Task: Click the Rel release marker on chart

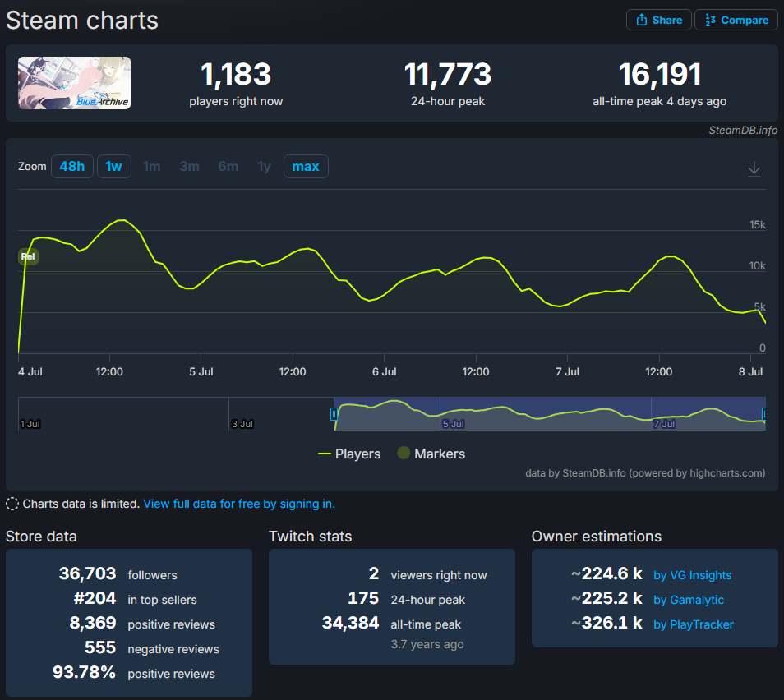Action: (x=28, y=256)
